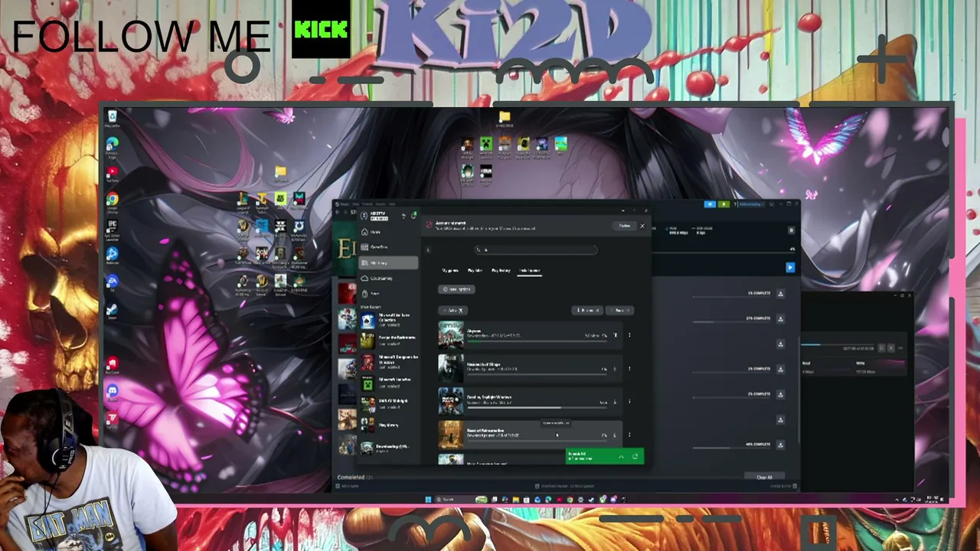Screen dimensions: 980x551
Task: Open Home in the Xbox app sidebar
Action: tap(389, 231)
